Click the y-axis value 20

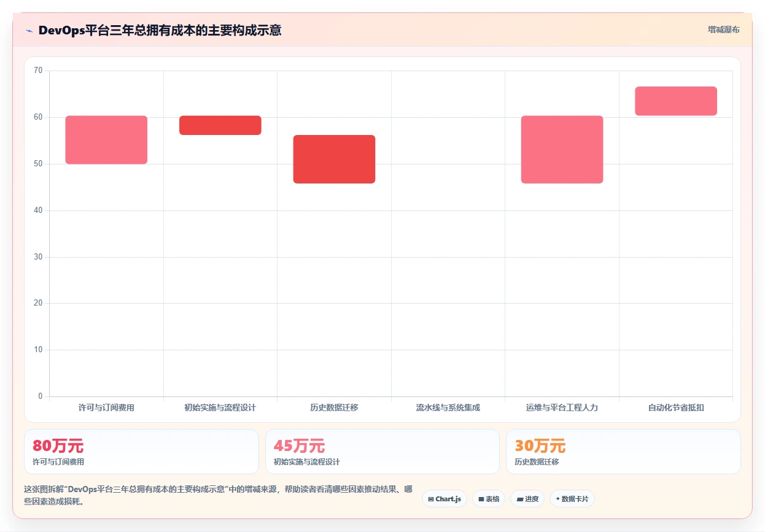click(38, 303)
